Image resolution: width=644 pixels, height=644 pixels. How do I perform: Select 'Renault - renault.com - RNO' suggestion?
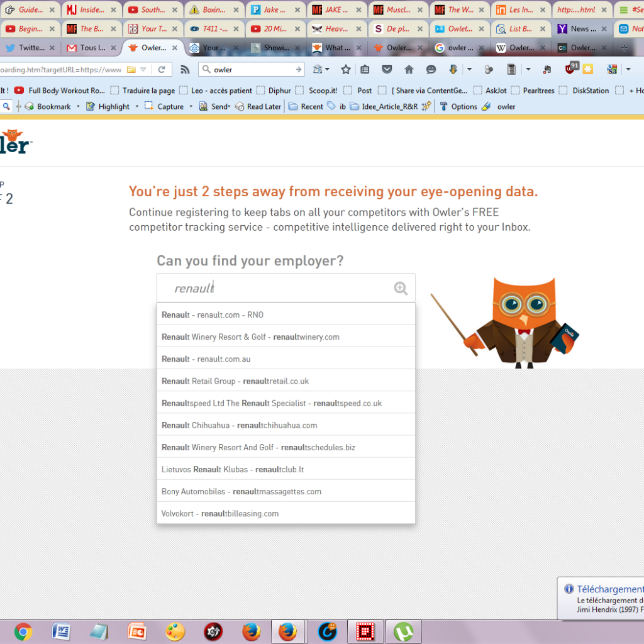[286, 314]
